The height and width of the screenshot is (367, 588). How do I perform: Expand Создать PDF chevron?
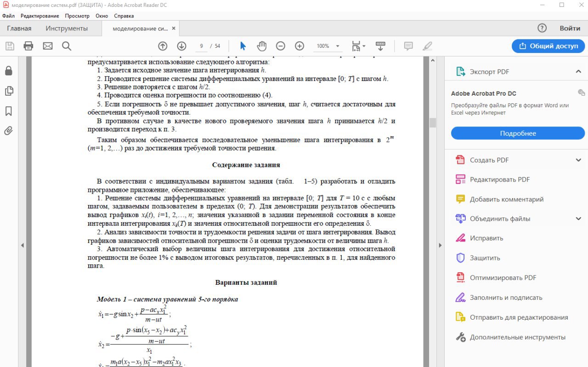[578, 160]
